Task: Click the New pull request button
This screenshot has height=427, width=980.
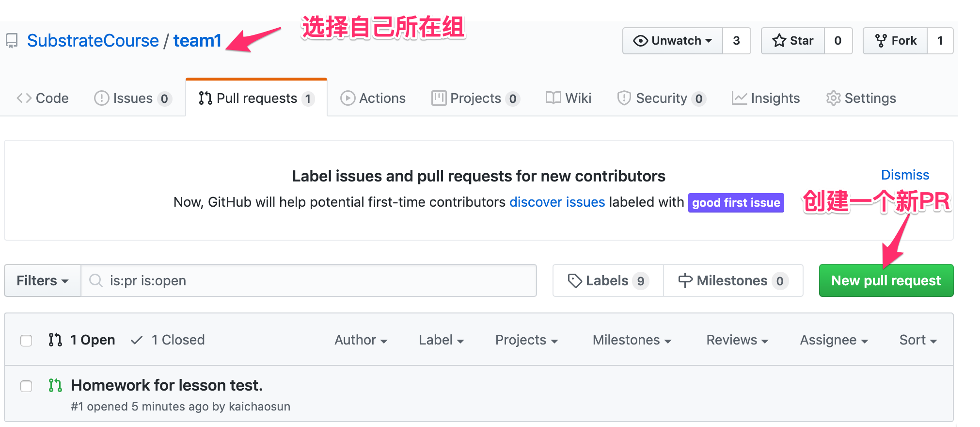Action: (886, 280)
